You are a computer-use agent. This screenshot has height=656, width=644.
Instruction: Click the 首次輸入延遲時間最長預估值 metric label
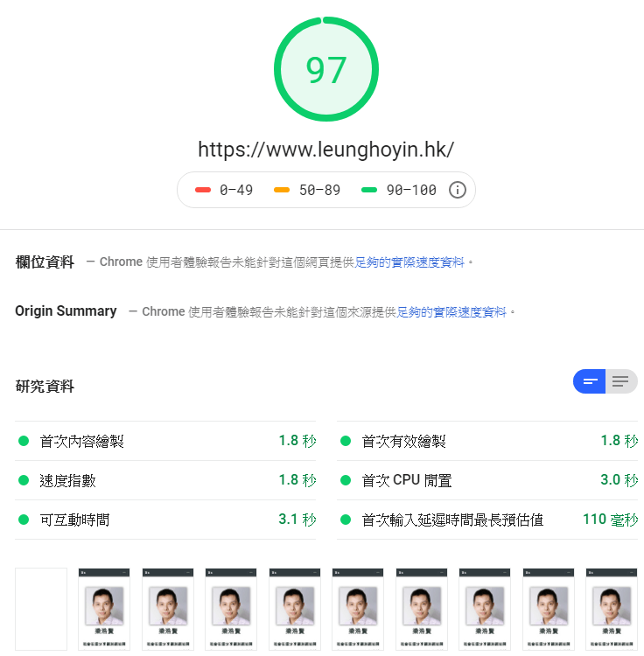[452, 520]
